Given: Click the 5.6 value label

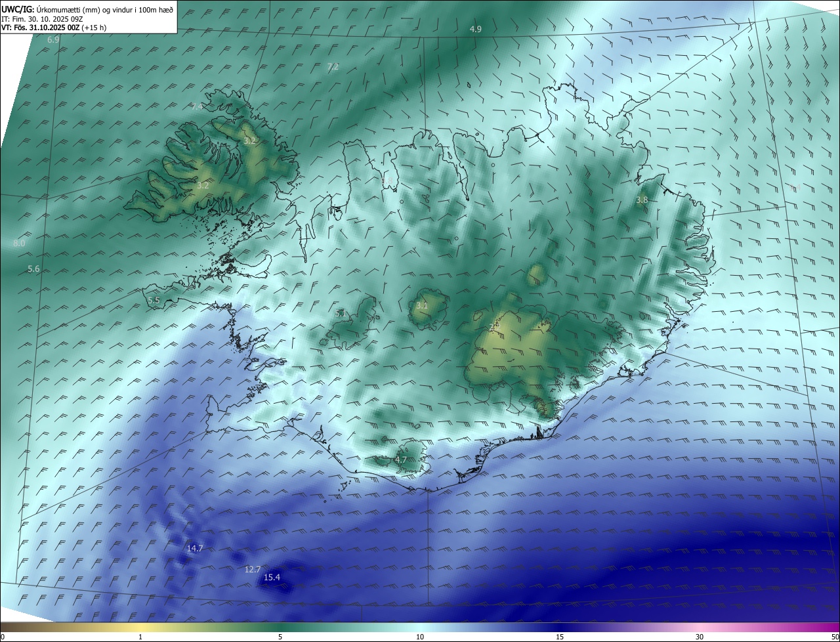Looking at the screenshot, I should click(34, 270).
